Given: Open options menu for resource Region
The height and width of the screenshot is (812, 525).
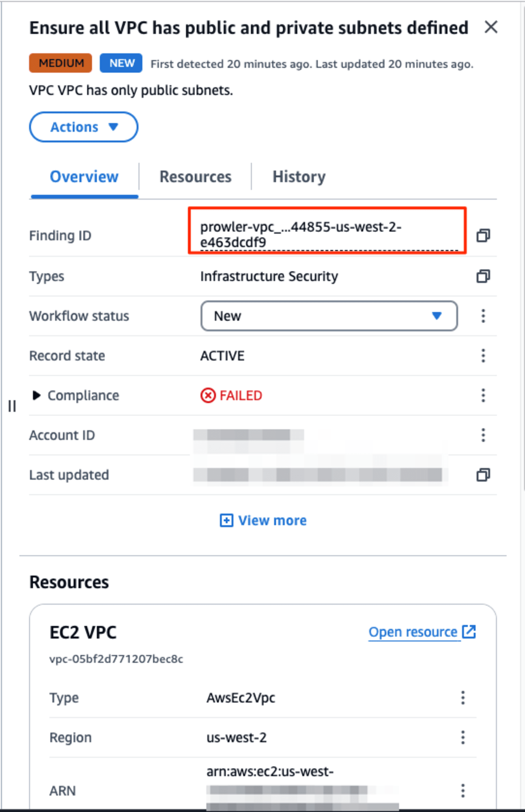Looking at the screenshot, I should tap(463, 737).
